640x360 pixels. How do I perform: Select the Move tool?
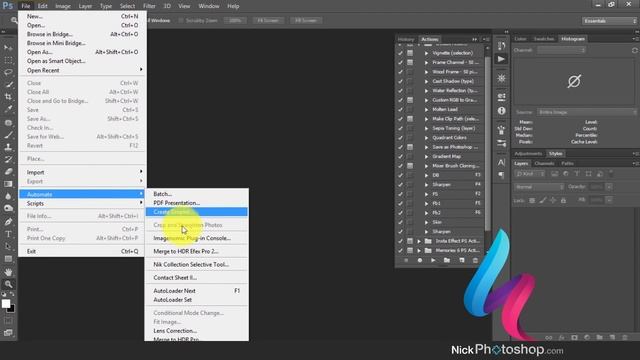click(8, 48)
